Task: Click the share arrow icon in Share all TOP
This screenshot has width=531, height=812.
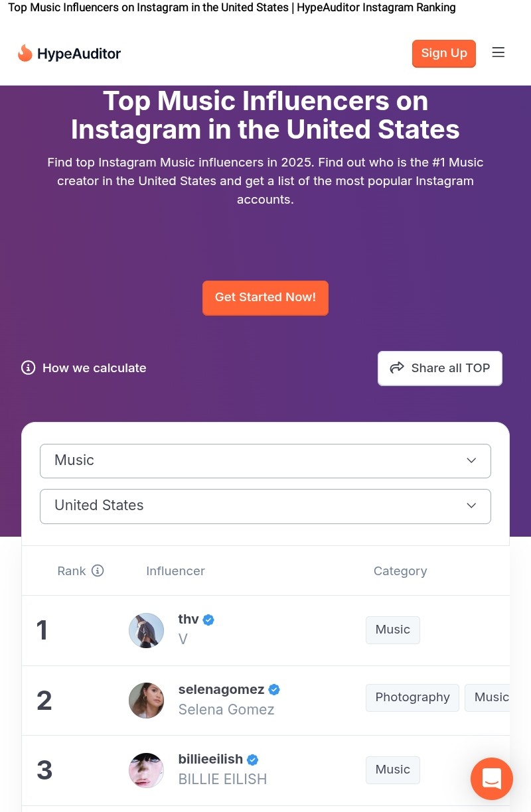Action: point(397,368)
